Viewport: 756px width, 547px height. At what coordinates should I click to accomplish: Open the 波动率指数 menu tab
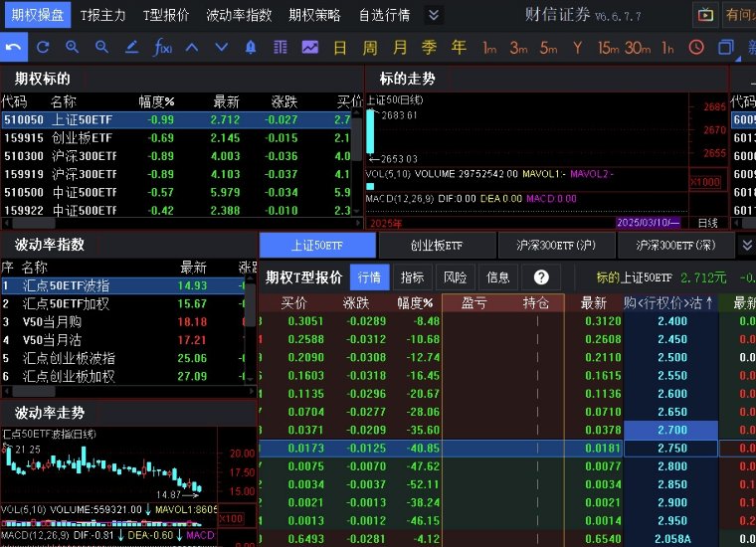coord(239,16)
